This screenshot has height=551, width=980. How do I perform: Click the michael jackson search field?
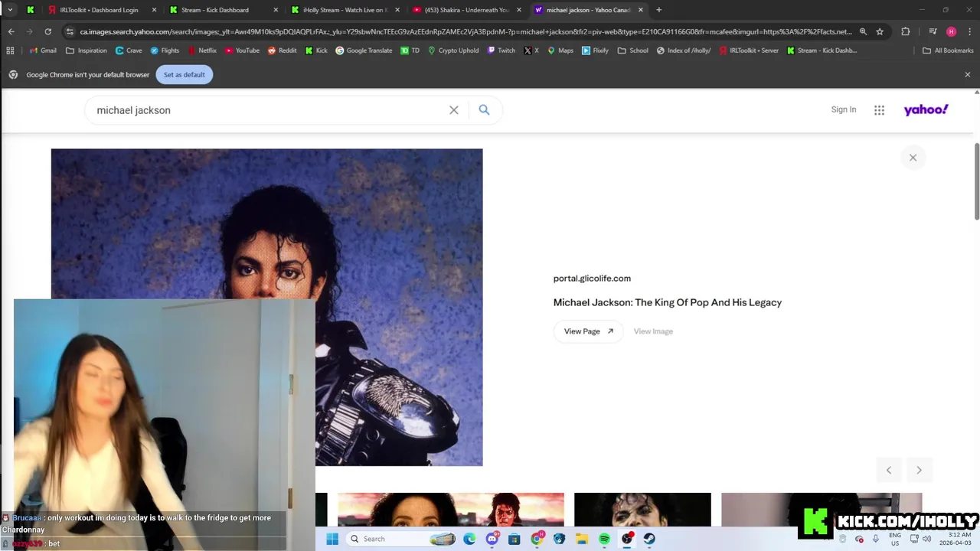point(268,110)
